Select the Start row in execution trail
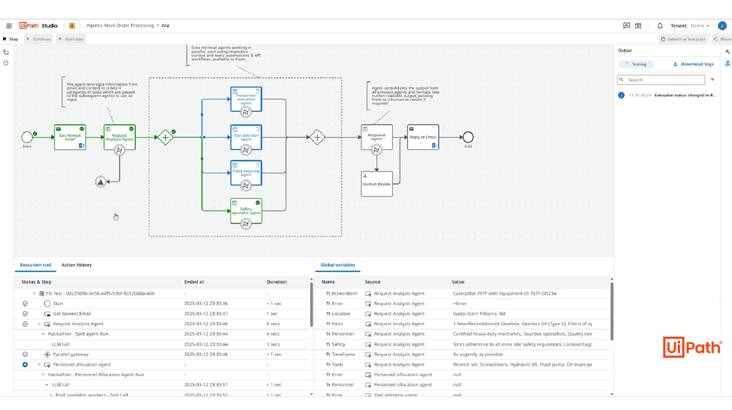 [162, 304]
